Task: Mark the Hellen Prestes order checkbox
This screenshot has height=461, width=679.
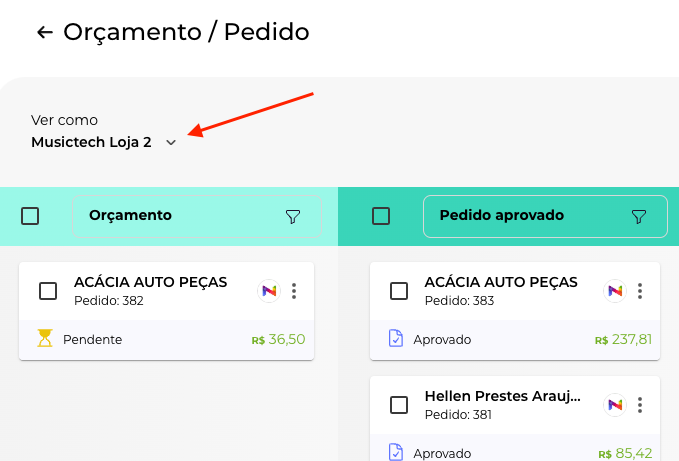Action: pos(398,405)
